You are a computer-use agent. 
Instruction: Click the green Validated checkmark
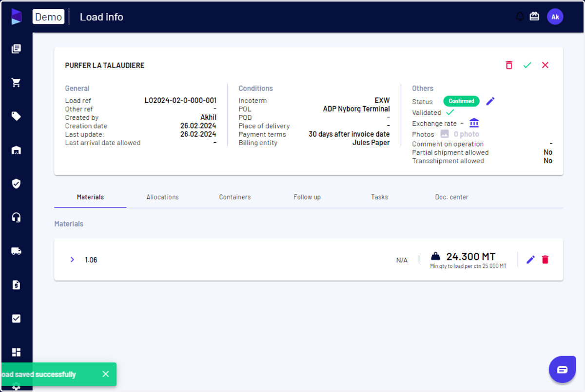pos(450,112)
